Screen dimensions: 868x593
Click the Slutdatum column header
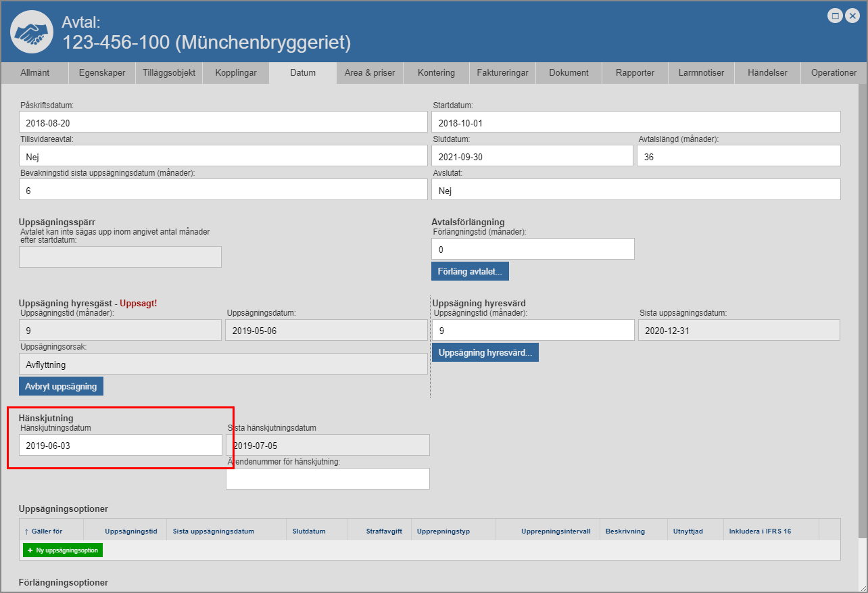309,531
